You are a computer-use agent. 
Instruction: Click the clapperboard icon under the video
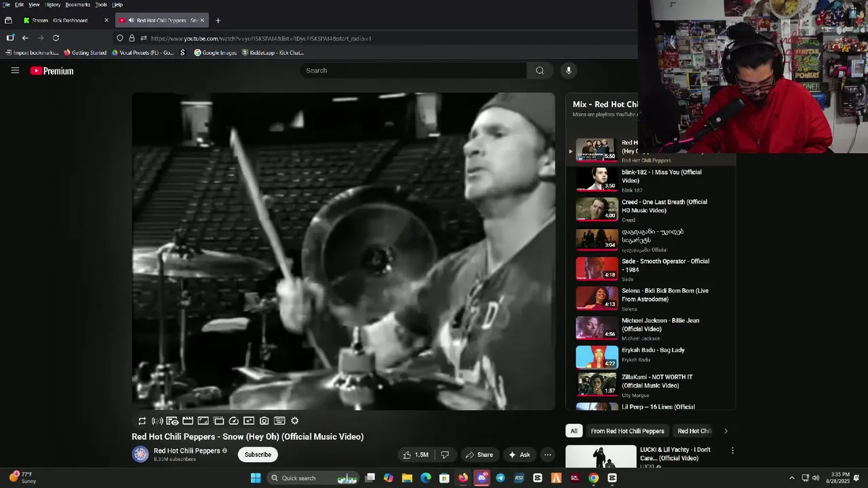[188, 421]
